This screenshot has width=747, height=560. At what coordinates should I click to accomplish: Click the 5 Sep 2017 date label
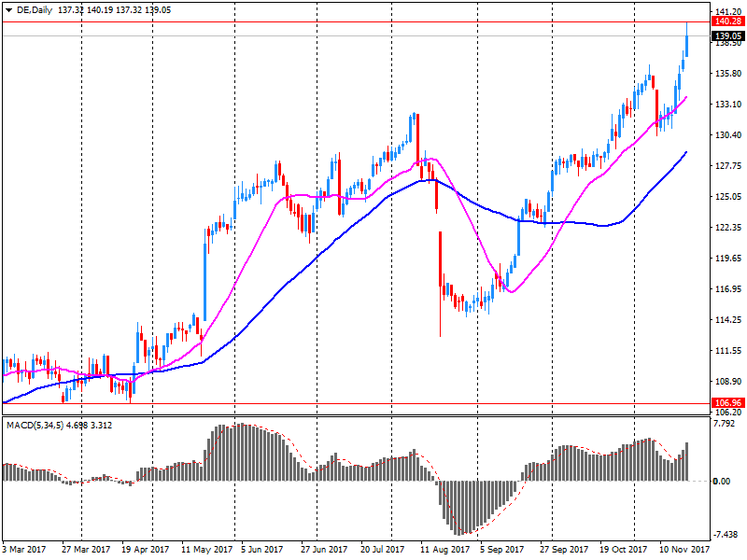[501, 550]
